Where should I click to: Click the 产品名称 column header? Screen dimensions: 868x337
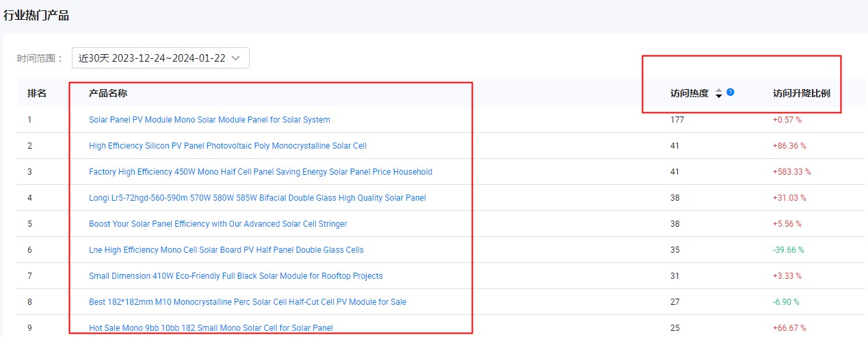point(108,93)
